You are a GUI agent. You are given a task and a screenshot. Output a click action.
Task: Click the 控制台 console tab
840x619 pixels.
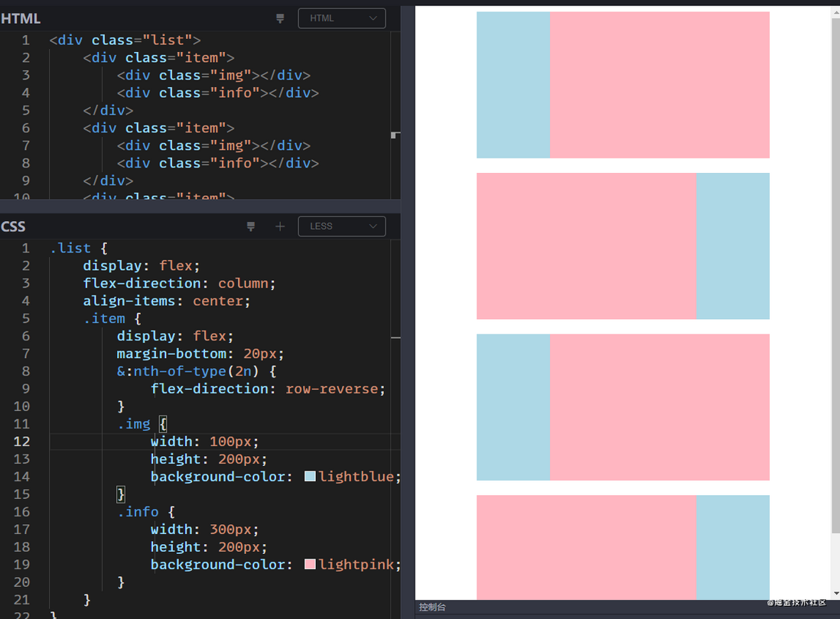click(432, 608)
